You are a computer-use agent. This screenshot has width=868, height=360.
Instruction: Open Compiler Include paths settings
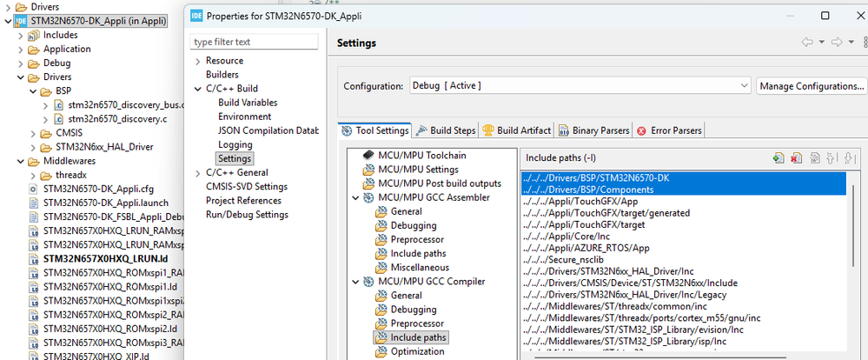coord(410,337)
